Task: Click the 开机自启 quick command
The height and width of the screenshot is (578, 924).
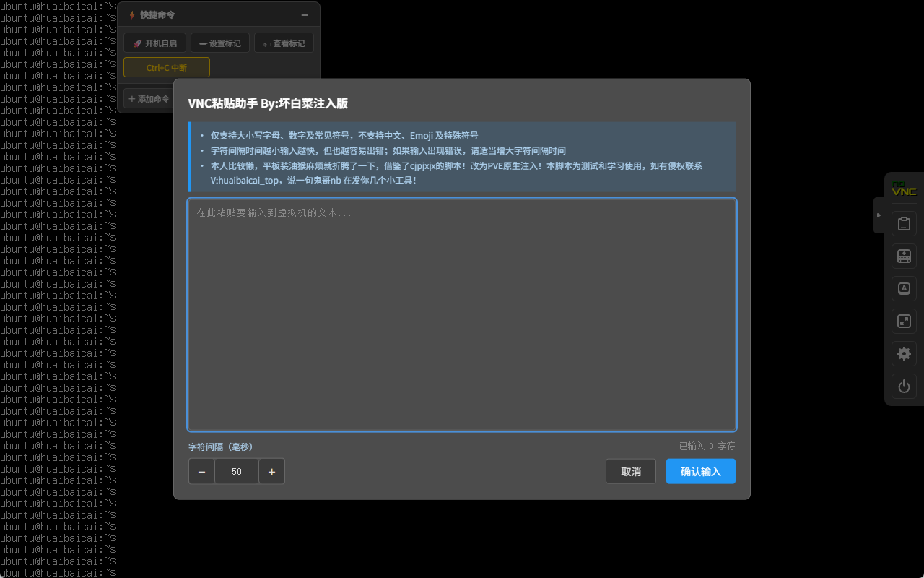Action: [x=155, y=43]
